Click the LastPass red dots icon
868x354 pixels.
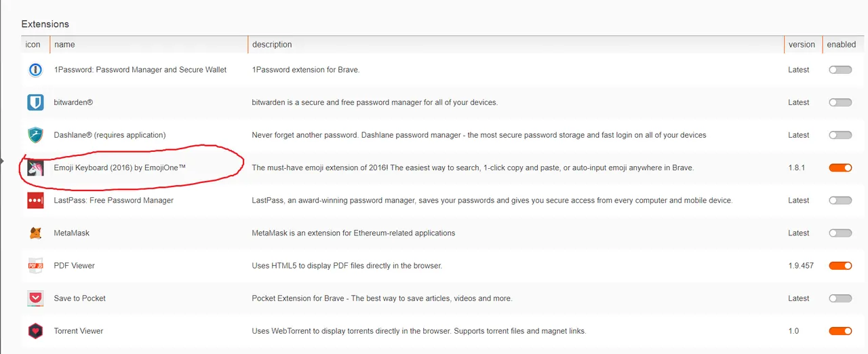coord(35,200)
